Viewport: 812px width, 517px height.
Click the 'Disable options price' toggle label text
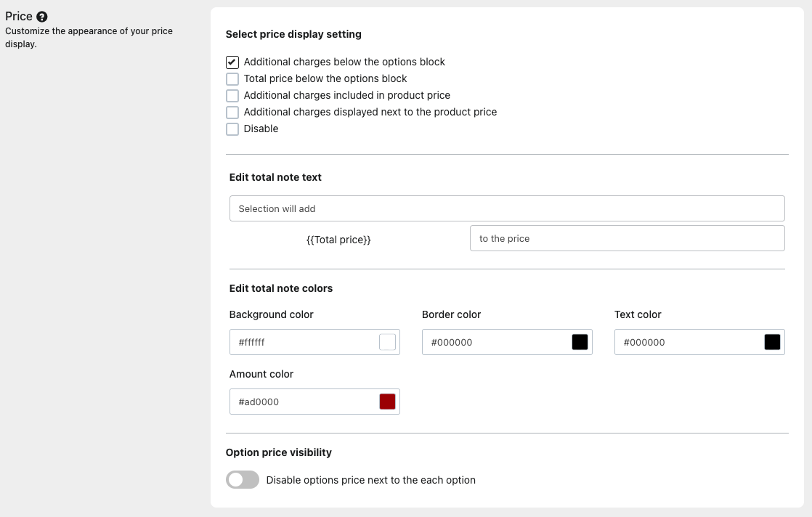pos(370,480)
